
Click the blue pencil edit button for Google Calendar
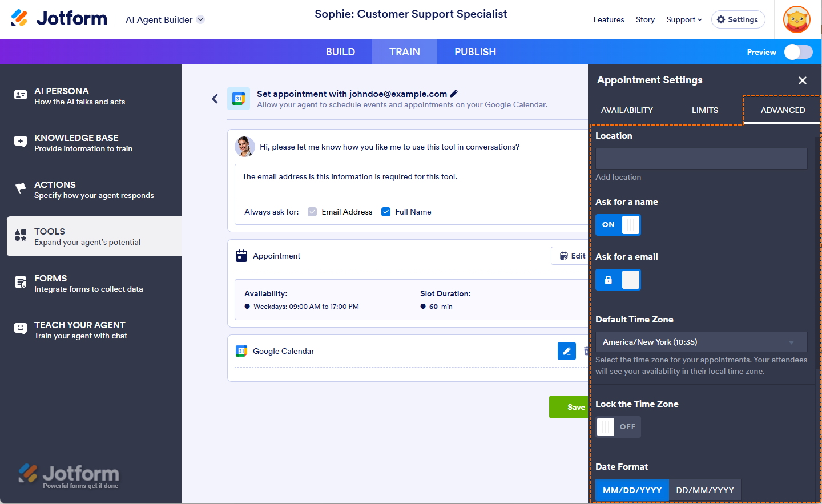coord(567,351)
